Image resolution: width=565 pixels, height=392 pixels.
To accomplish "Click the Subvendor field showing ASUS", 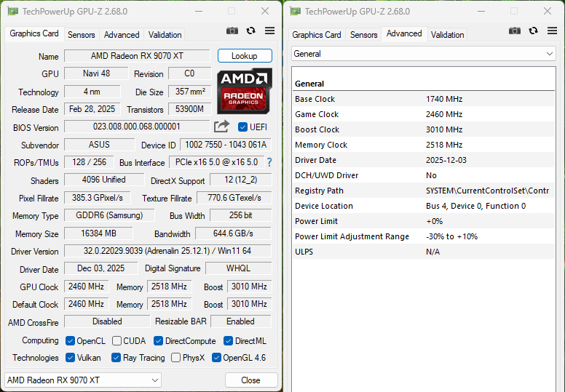I will pyautogui.click(x=99, y=145).
